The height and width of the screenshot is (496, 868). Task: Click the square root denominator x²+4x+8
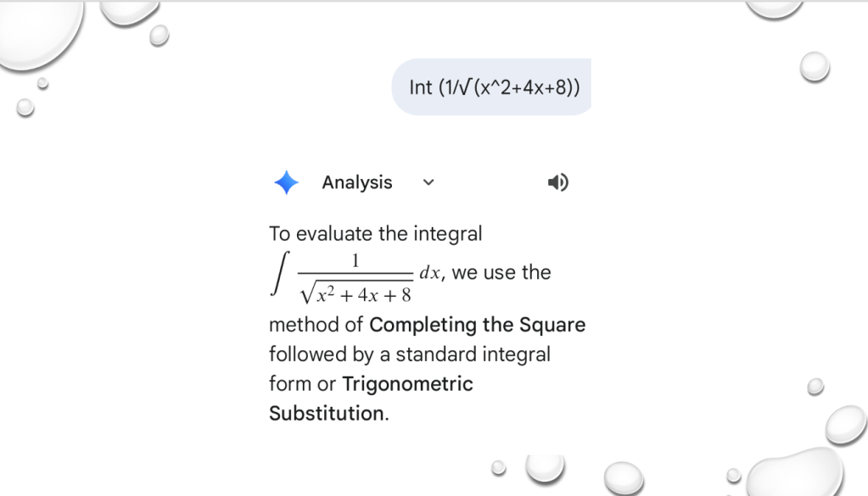(356, 293)
